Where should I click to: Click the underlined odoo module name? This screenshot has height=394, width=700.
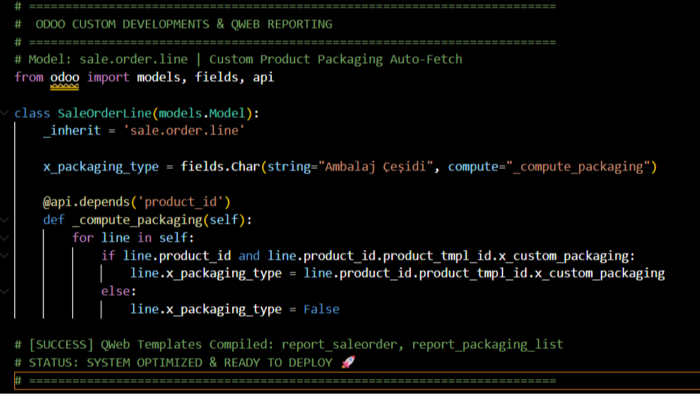64,78
